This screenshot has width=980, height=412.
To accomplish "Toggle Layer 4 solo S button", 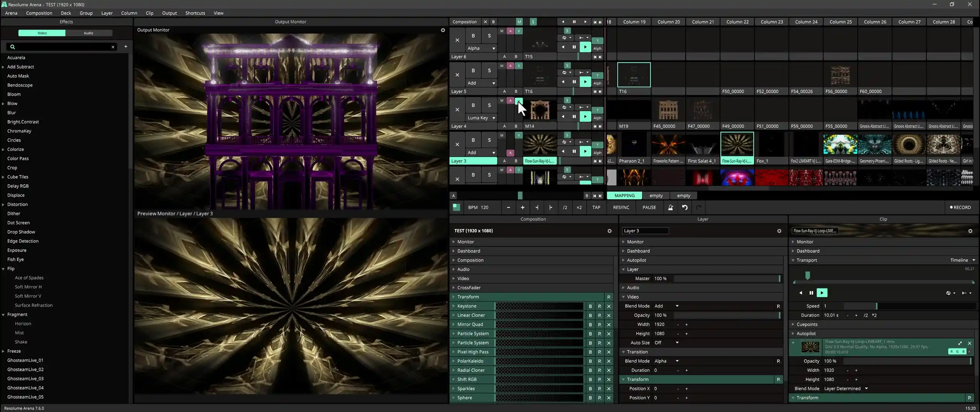I will point(489,105).
